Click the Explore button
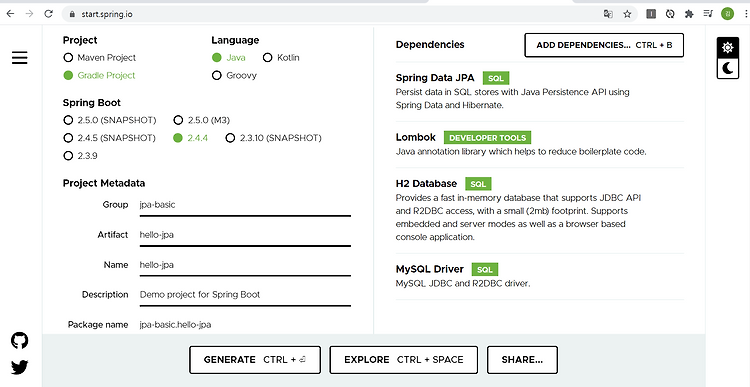Screen dimensions: 750x387 pos(404,360)
